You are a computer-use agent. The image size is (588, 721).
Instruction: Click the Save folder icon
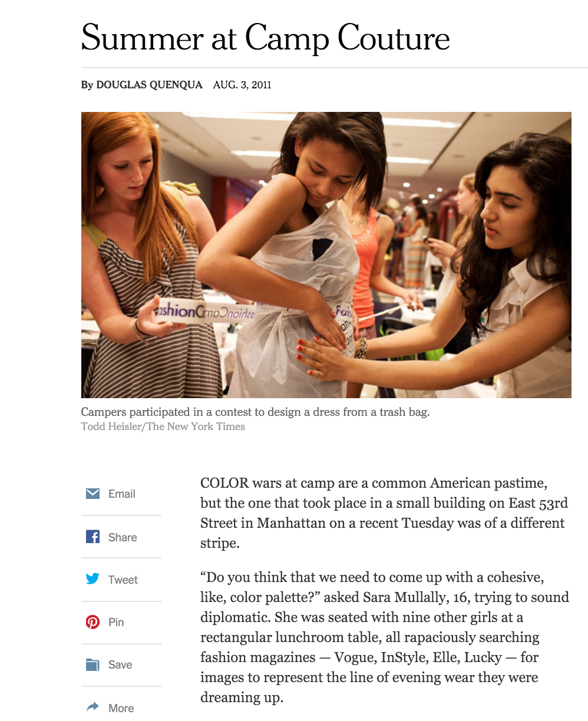click(93, 664)
